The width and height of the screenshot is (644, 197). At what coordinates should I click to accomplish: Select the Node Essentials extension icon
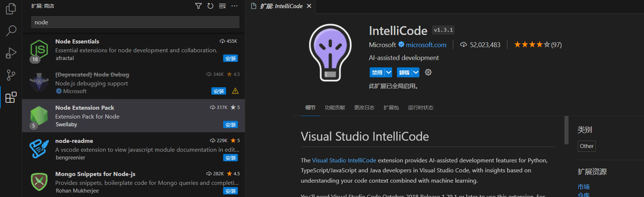(39, 49)
